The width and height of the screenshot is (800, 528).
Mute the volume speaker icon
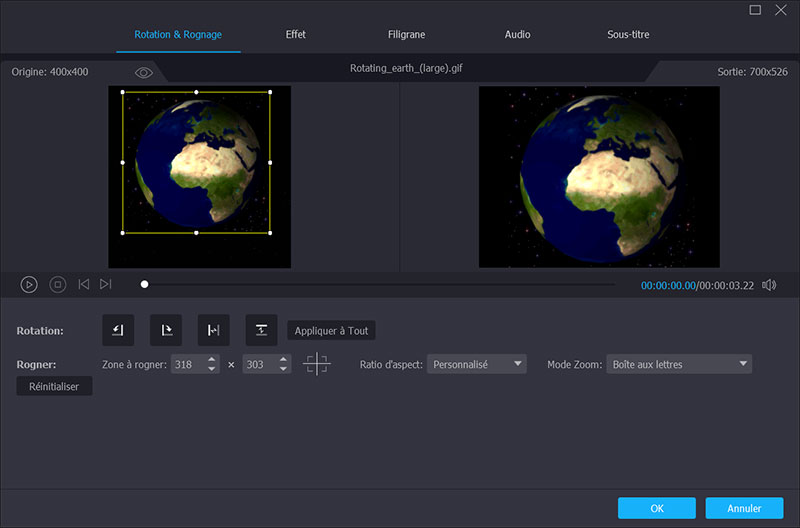pyautogui.click(x=769, y=285)
